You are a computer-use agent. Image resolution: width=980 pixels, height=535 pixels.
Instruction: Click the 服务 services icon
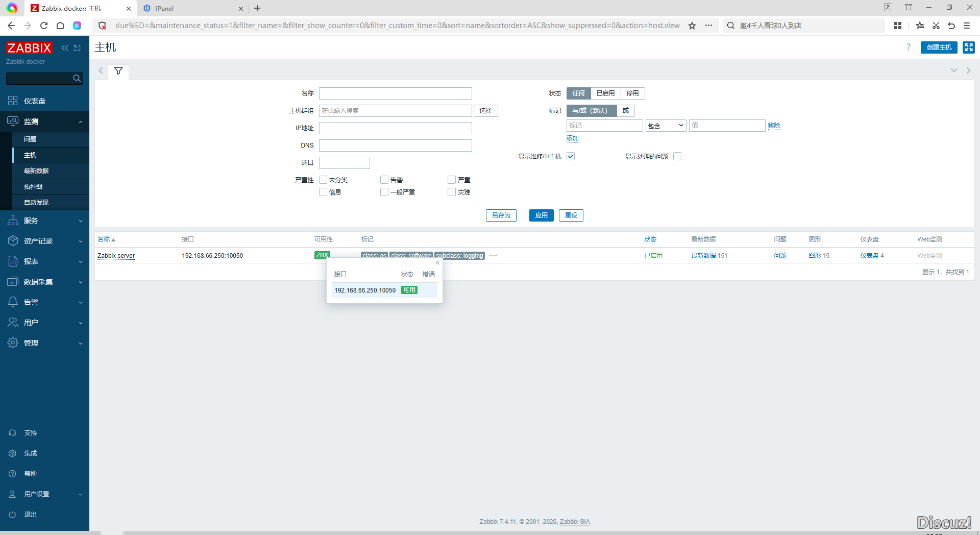(13, 221)
